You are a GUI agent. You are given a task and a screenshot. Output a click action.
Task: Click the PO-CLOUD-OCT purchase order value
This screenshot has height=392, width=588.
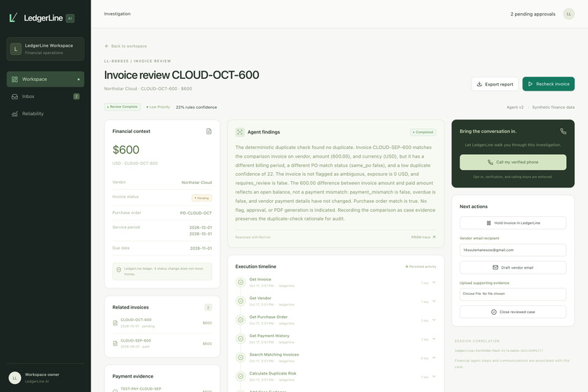pyautogui.click(x=196, y=213)
